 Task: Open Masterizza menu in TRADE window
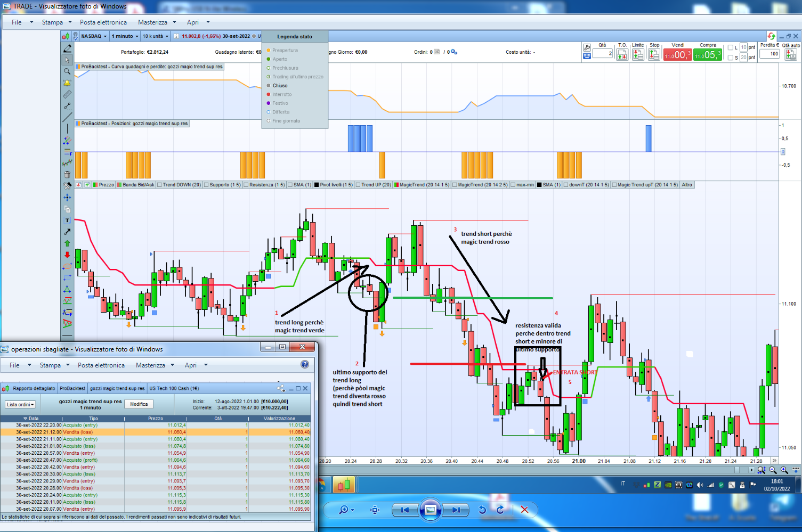[x=157, y=22]
